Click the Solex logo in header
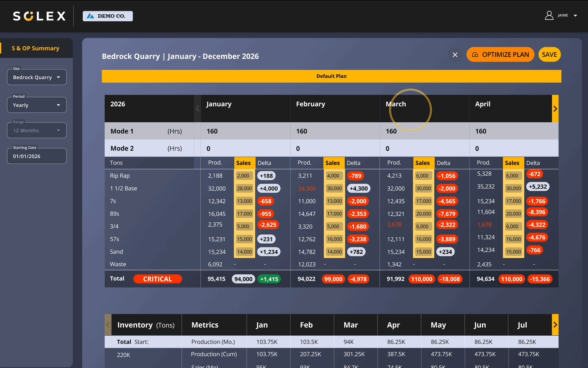588x368 pixels. coord(39,16)
